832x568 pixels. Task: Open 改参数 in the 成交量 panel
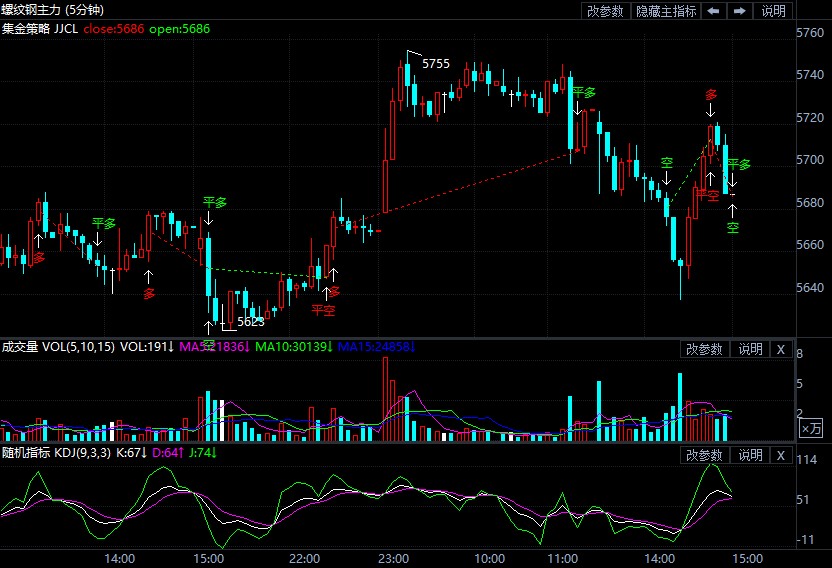(x=703, y=349)
